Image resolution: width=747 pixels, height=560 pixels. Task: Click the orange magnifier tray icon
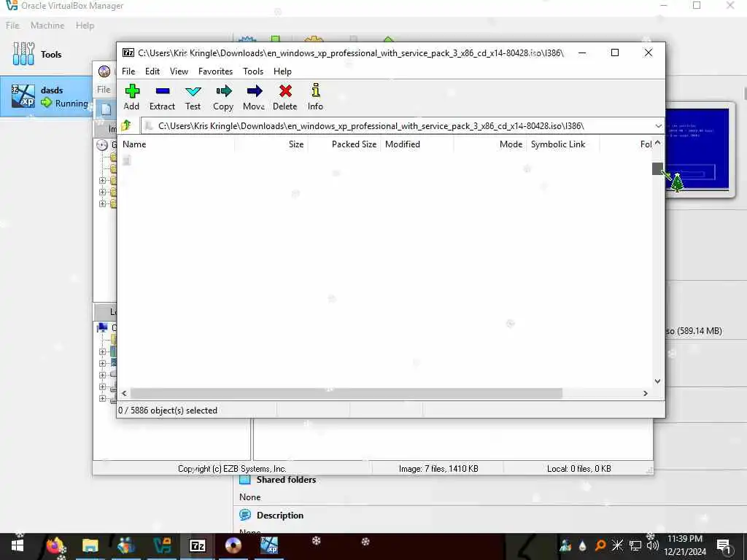tap(600, 545)
